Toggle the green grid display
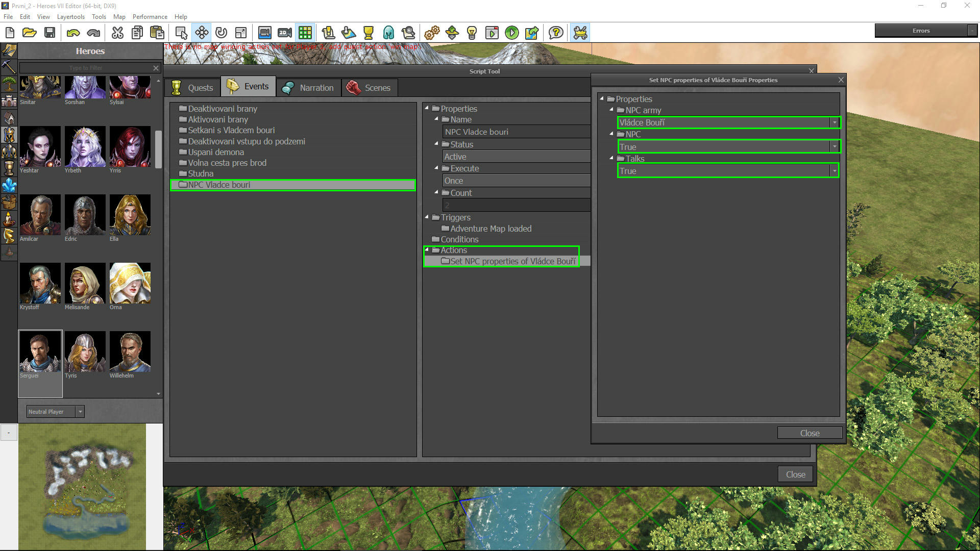The width and height of the screenshot is (980, 551). click(x=305, y=33)
